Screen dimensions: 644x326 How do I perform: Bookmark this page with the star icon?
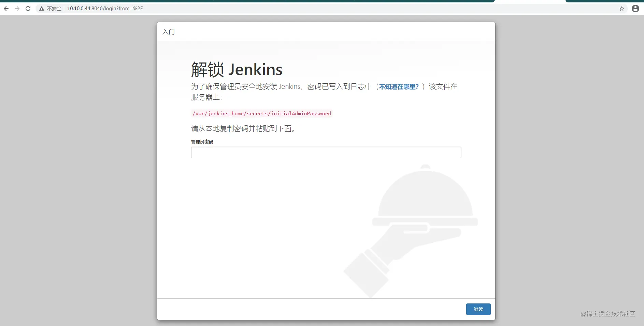pyautogui.click(x=622, y=9)
